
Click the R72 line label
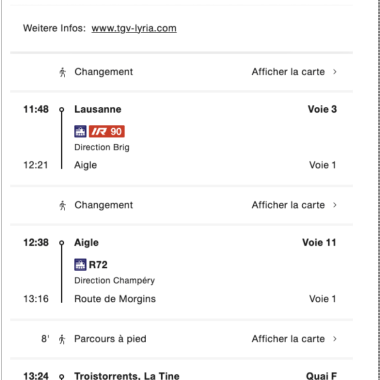pos(98,265)
